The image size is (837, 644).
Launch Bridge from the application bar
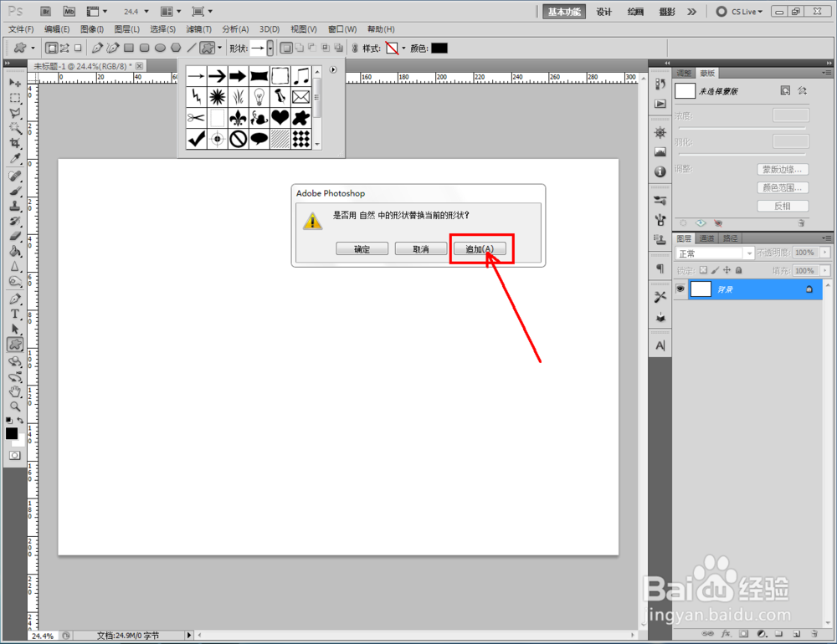pyautogui.click(x=46, y=11)
